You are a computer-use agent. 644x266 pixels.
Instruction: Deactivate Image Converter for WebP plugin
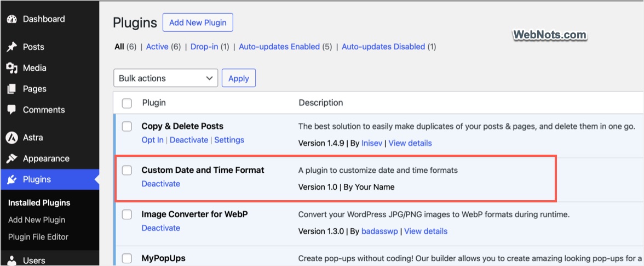tap(160, 228)
